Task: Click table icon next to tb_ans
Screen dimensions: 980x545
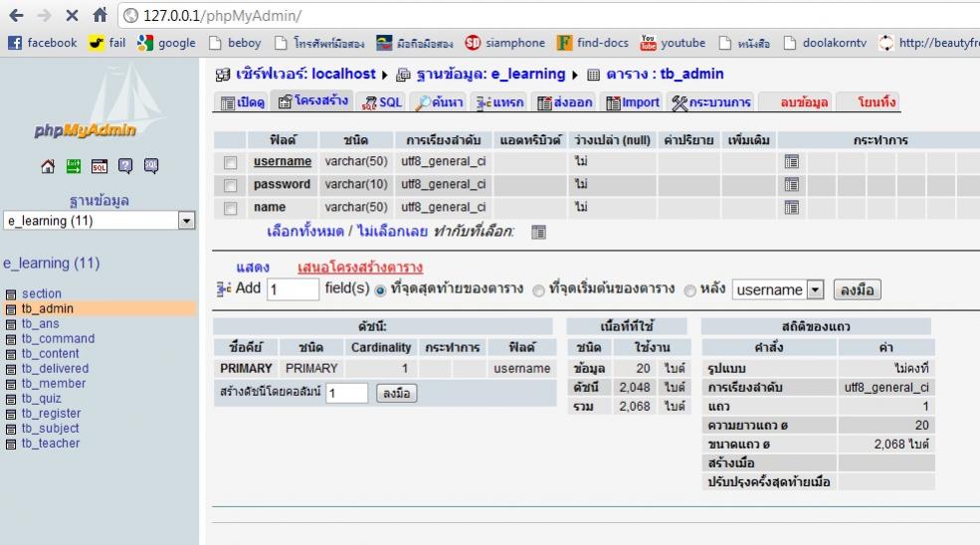Action: 11,324
